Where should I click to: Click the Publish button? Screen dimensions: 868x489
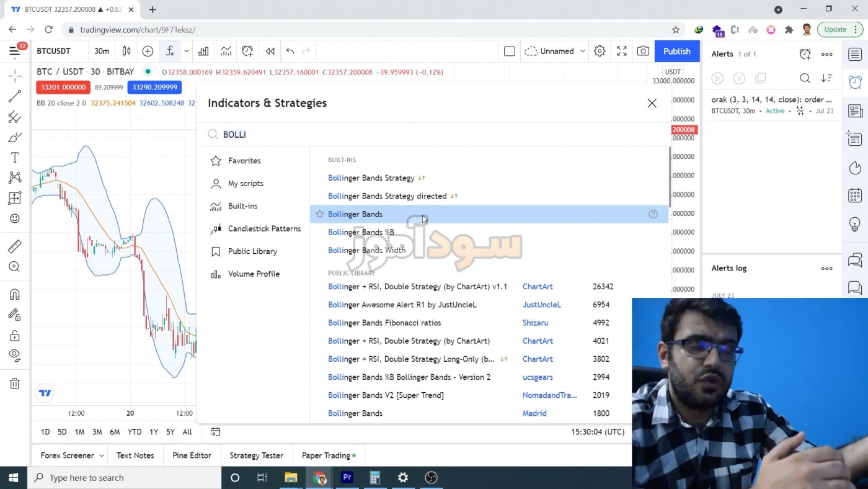tap(676, 51)
